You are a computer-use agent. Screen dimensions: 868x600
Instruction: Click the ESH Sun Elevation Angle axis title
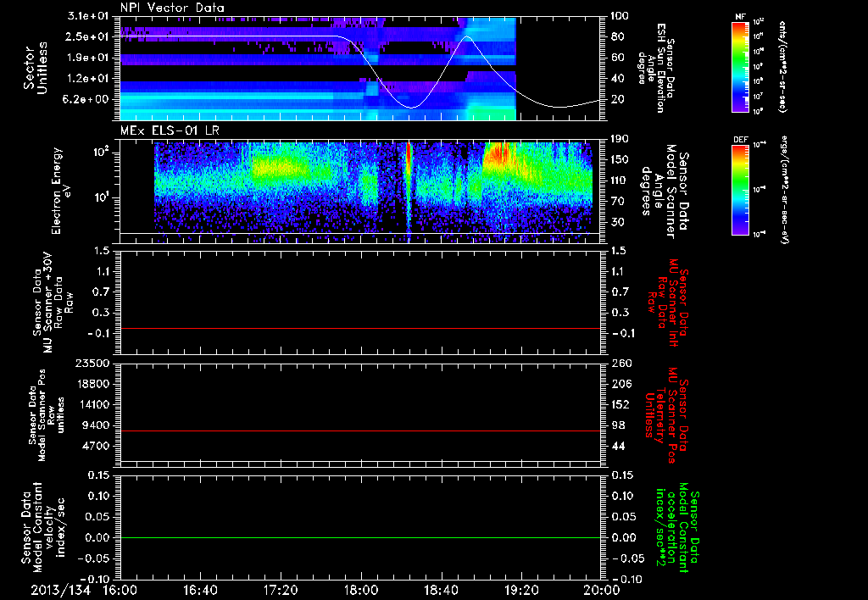point(659,68)
